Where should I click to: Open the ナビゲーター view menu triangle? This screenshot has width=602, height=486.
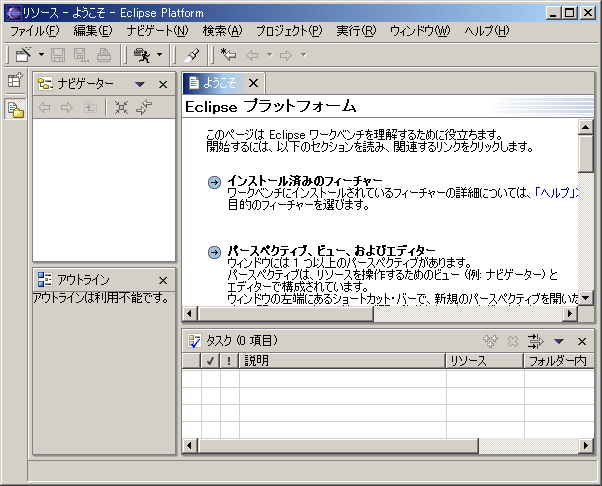tap(140, 84)
